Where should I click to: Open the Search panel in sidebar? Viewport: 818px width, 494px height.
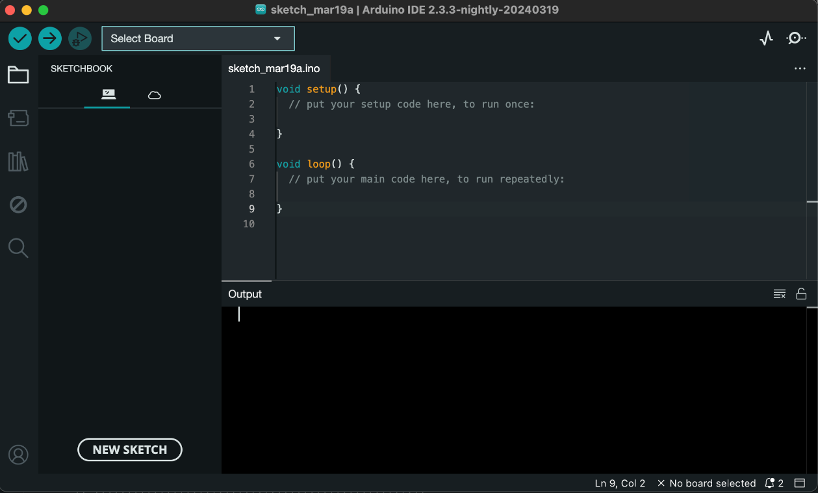point(18,247)
